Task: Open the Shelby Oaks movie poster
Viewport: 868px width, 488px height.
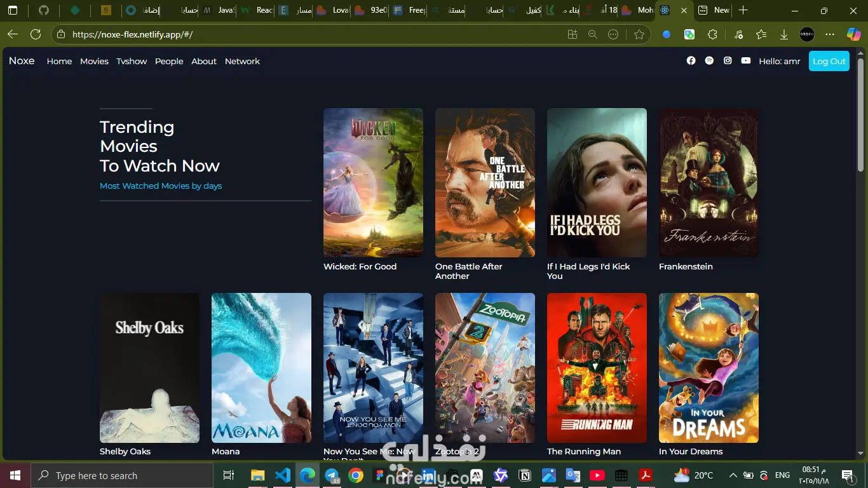Action: coord(149,367)
